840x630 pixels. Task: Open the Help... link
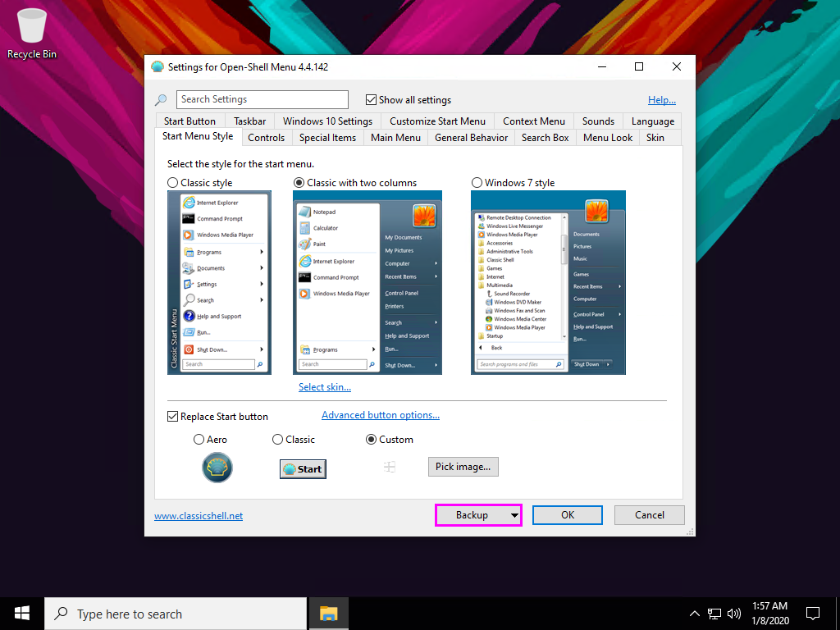pyautogui.click(x=662, y=99)
